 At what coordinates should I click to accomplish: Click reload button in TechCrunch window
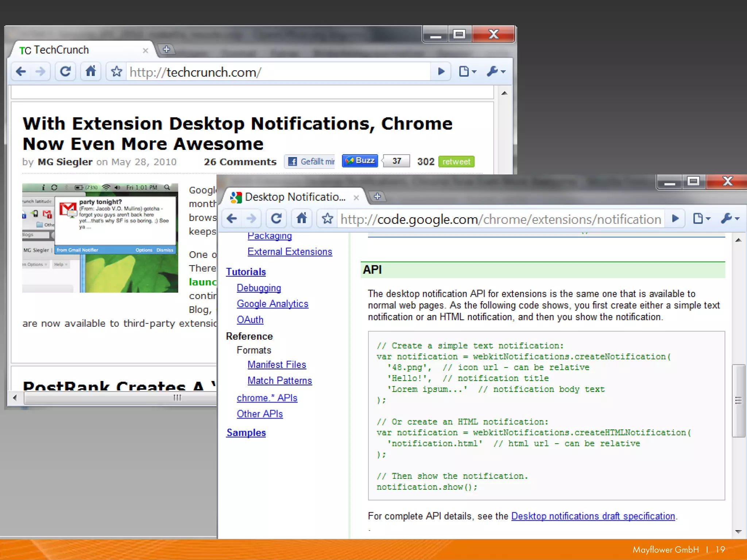click(65, 71)
